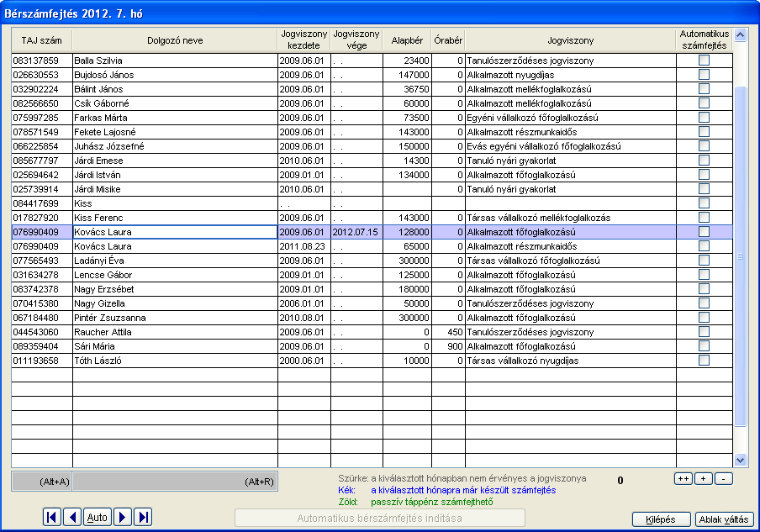This screenshot has width=760, height=532.
Task: Select employee Járdi István
Action: pyautogui.click(x=175, y=175)
